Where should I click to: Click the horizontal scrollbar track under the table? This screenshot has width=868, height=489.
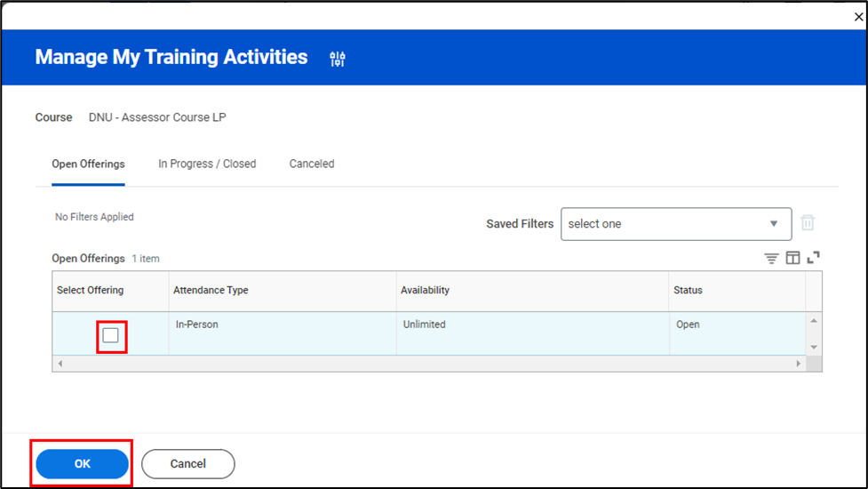pos(426,364)
